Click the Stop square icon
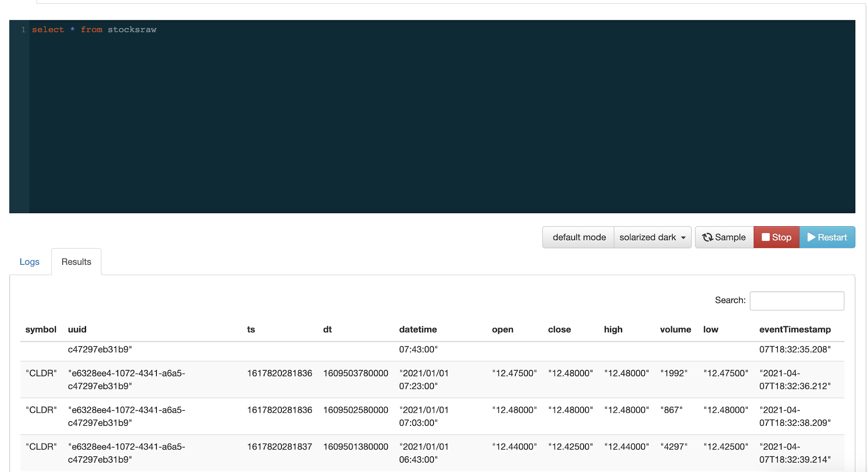Viewport: 868px width, 472px height. click(765, 237)
